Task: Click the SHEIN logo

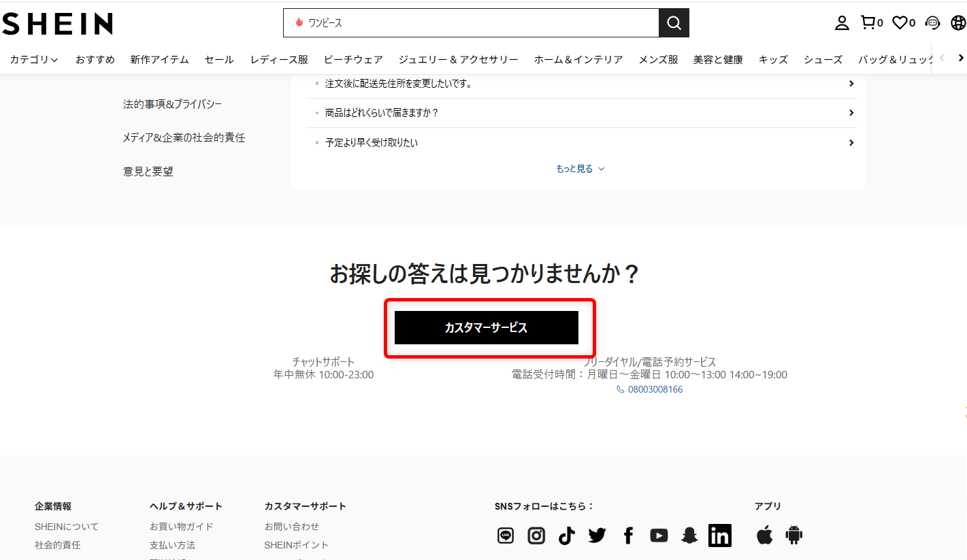Action: [x=57, y=24]
